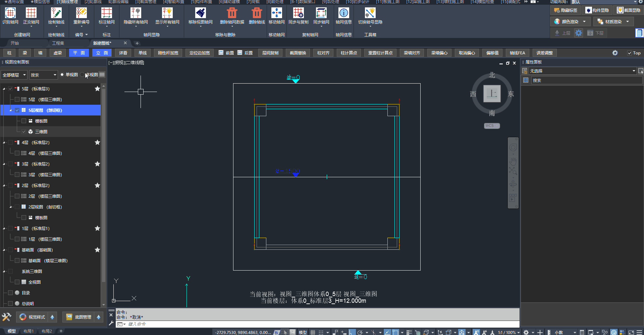Open the 颜色渲染 dropdown arrow
The image size is (644, 335).
point(584,21)
